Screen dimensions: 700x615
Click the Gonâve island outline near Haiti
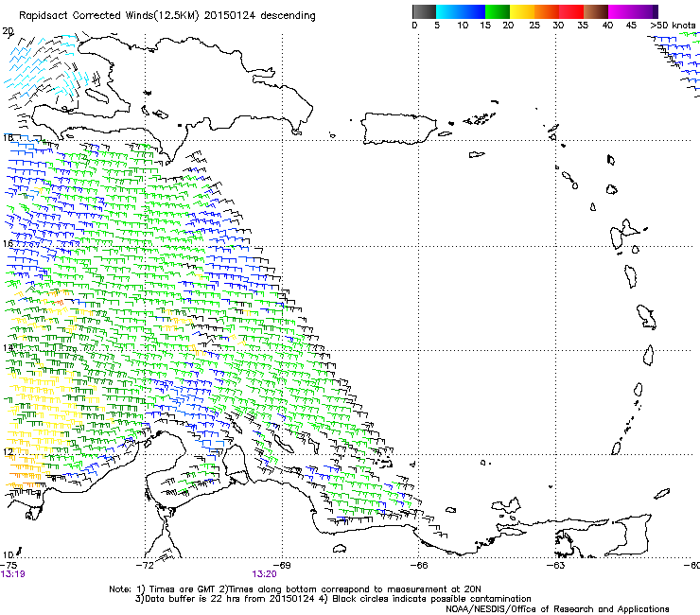point(96,96)
